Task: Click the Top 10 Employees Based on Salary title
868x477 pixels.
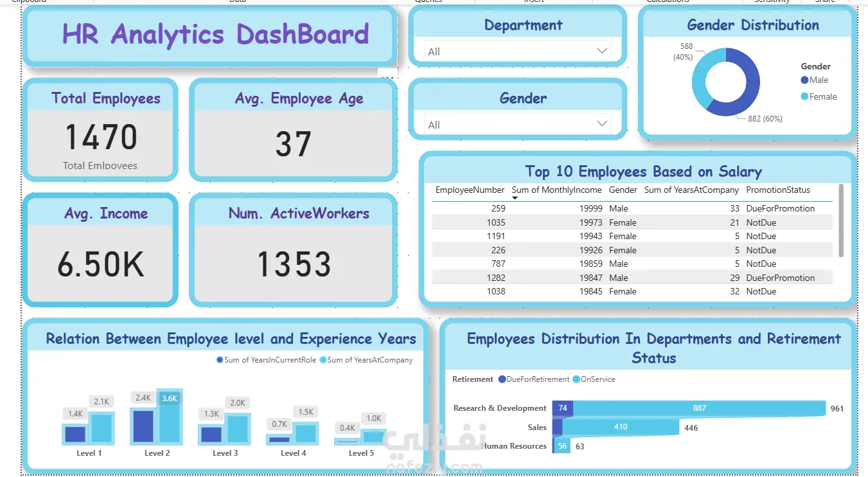Action: (644, 172)
